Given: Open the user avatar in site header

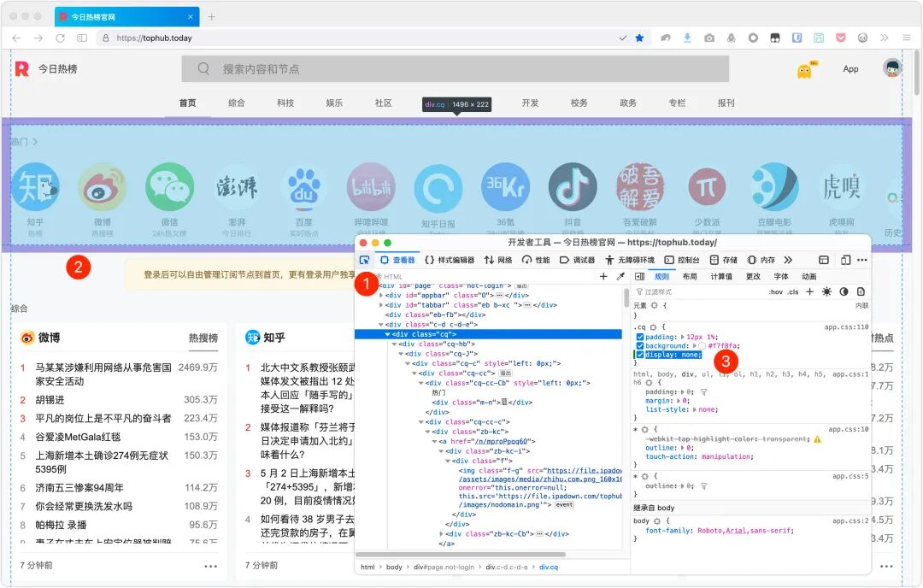Looking at the screenshot, I should 892,68.
